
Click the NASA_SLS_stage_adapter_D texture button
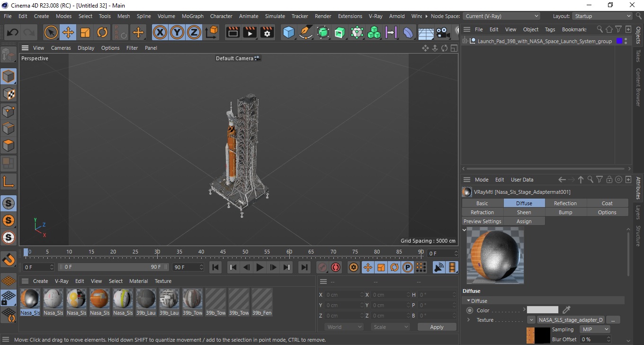coord(571,320)
